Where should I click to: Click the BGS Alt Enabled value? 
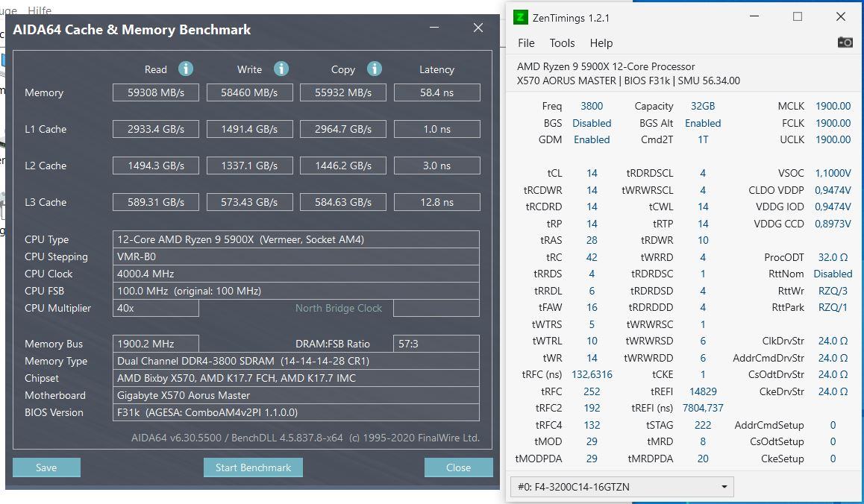703,123
